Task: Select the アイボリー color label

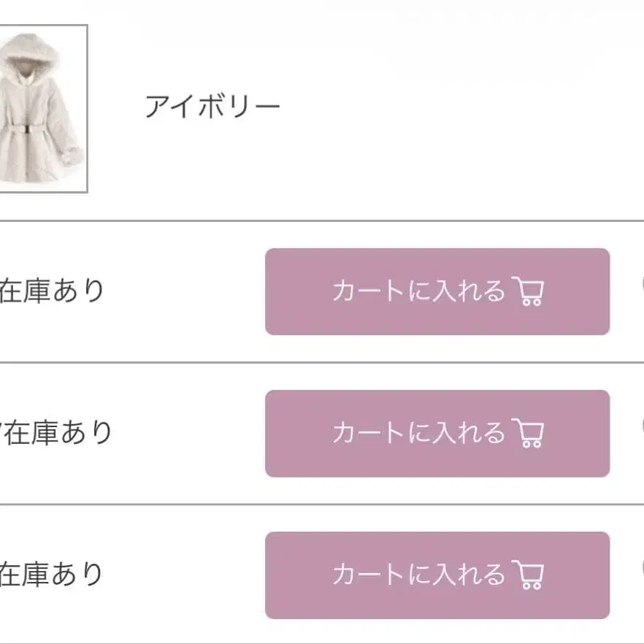Action: [212, 108]
